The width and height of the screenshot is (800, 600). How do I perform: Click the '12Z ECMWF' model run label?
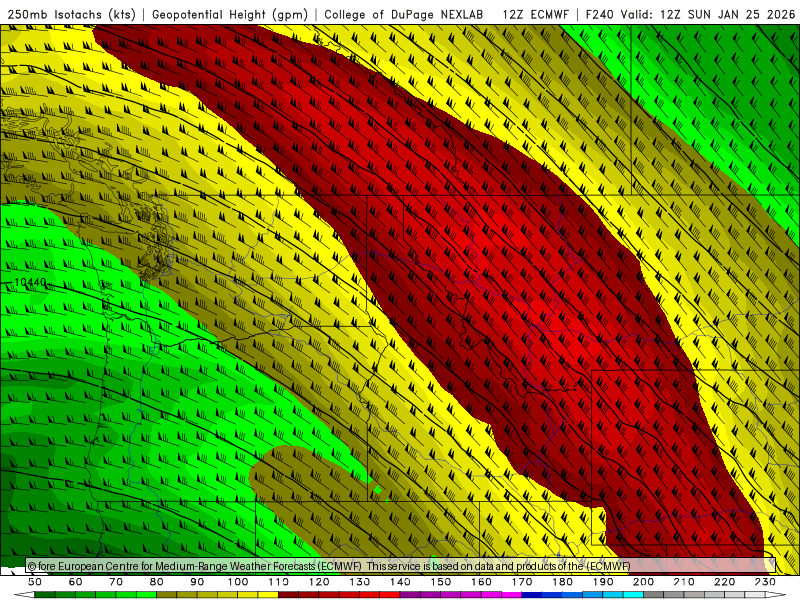coord(535,14)
